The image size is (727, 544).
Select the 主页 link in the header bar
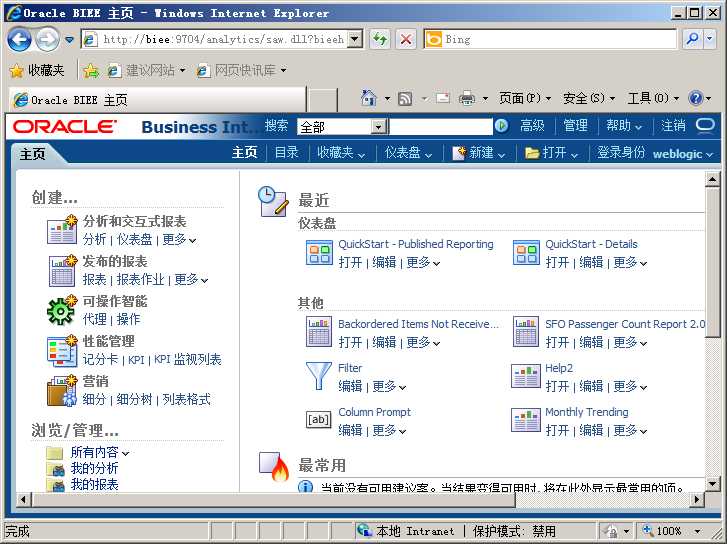(x=244, y=153)
